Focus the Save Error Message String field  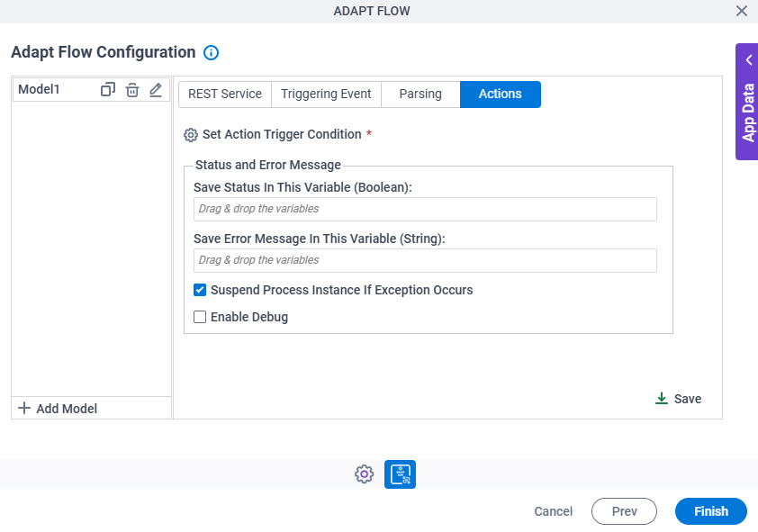(x=425, y=260)
